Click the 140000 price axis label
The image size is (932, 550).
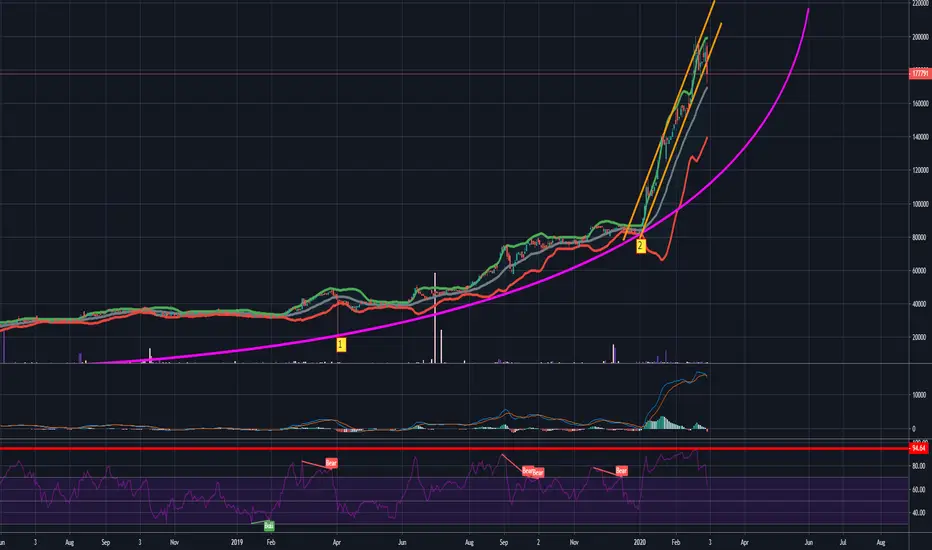coord(920,137)
